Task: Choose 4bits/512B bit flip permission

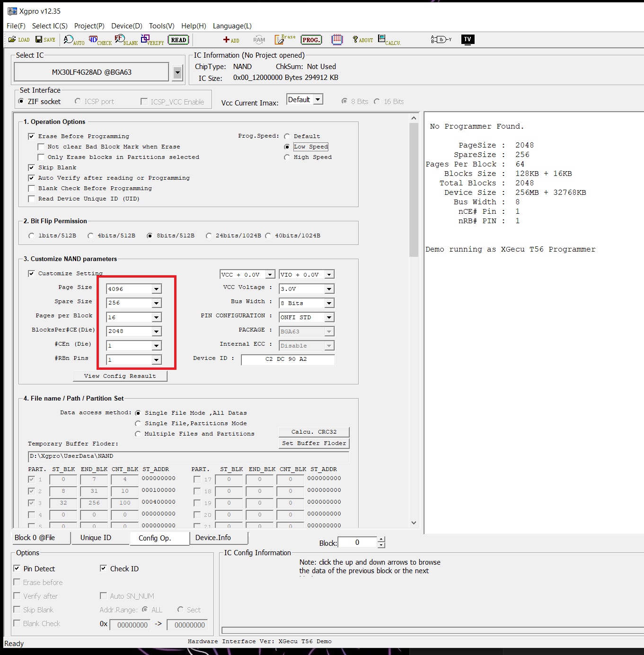Action: coord(91,236)
